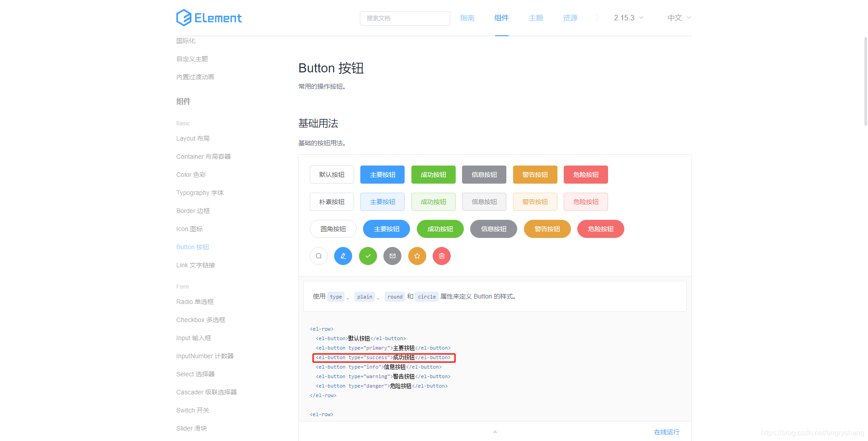This screenshot has width=868, height=441.
Task: Click the plain light-blue 主要按钮 button
Action: pyautogui.click(x=382, y=202)
